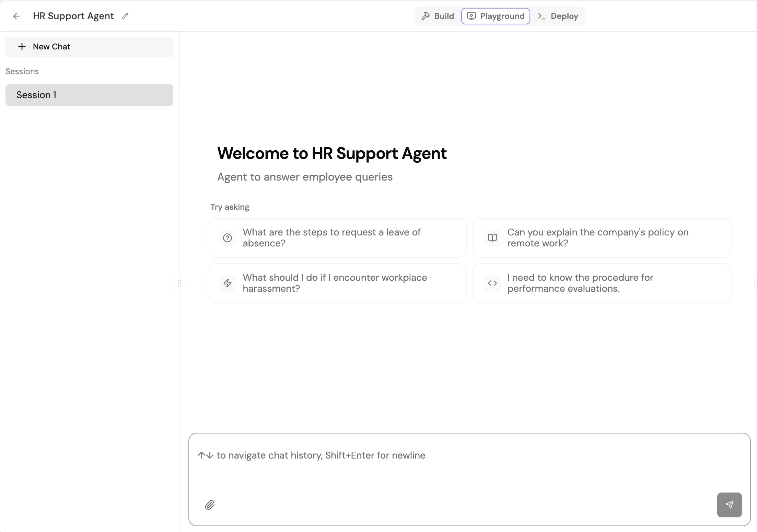Click the pencil icon to rename agent
Viewport: 757px width, 532px height.
[125, 16]
